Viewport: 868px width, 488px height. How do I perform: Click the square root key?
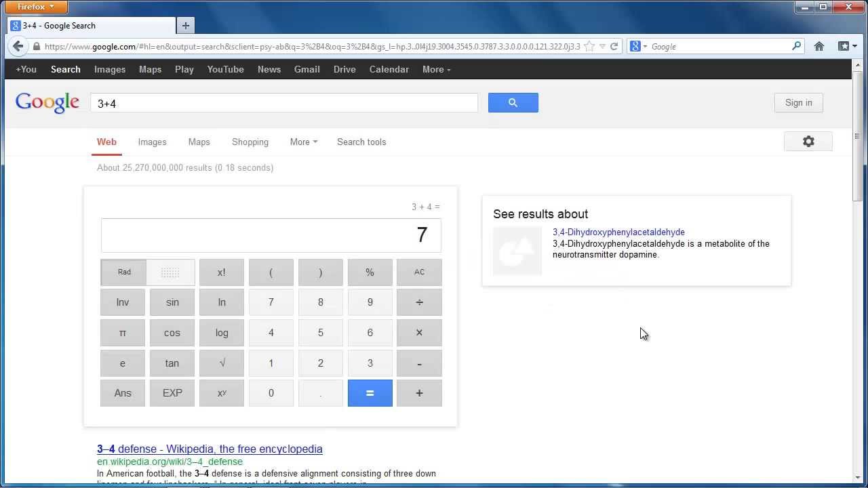(222, 363)
